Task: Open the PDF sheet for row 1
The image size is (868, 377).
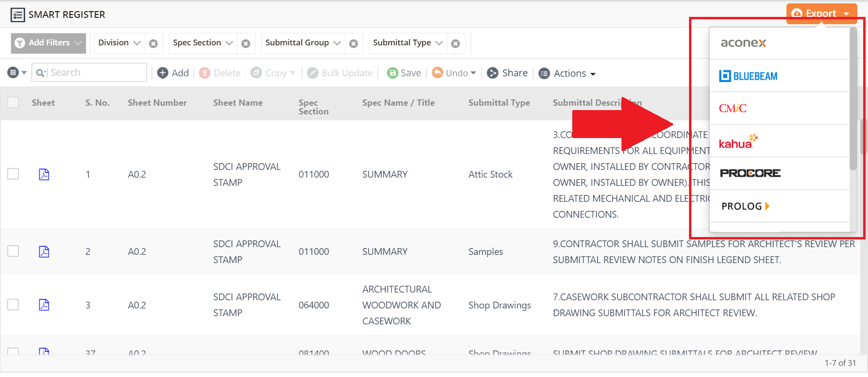Action: coord(44,174)
